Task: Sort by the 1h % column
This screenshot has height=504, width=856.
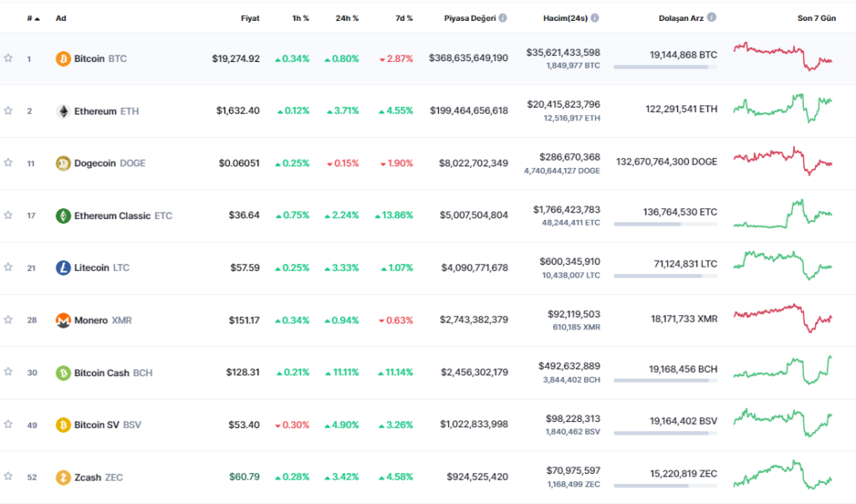Action: coord(300,18)
